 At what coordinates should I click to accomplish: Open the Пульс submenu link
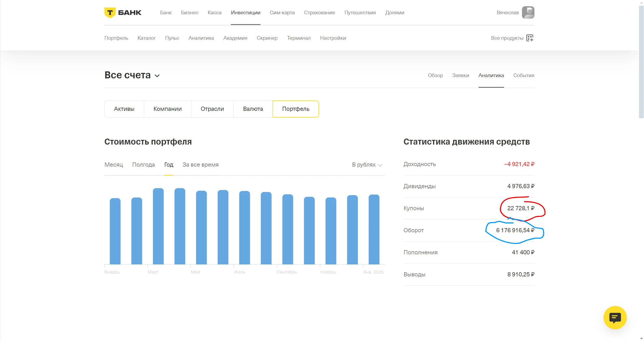[x=172, y=38]
